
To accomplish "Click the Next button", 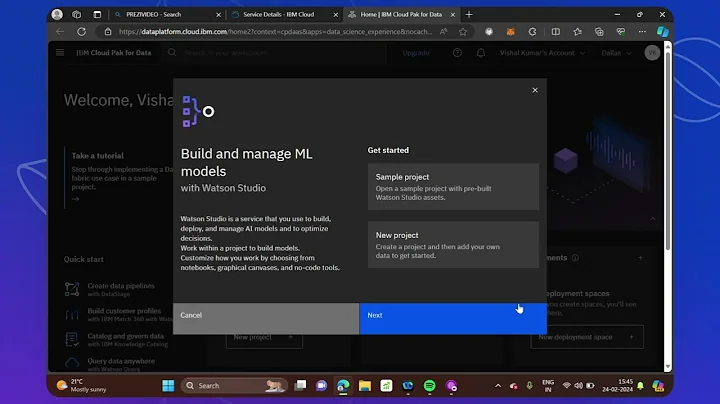I will tap(453, 318).
